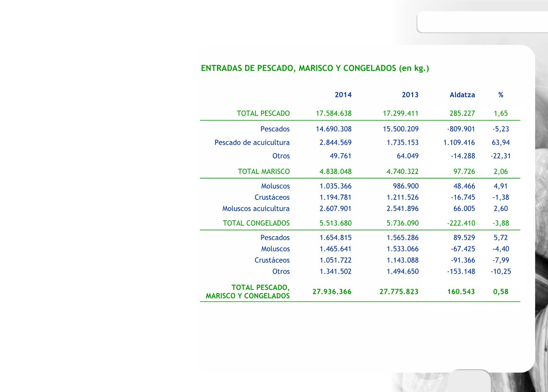This screenshot has height=392, width=548.
Task: Click the value 2.541.896
Action: click(403, 209)
